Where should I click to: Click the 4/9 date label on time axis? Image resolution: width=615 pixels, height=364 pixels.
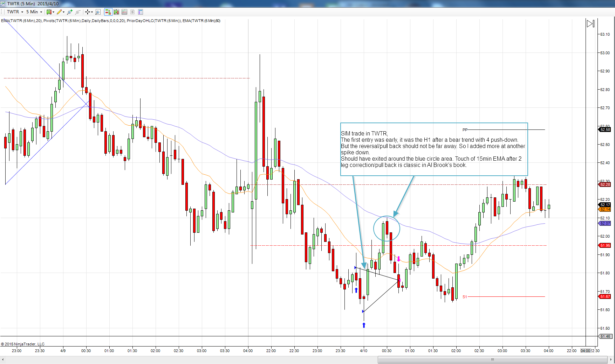(x=63, y=351)
